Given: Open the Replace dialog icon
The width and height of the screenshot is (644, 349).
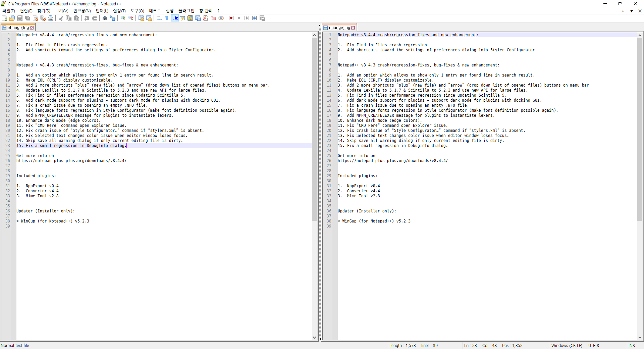Looking at the screenshot, I should click(x=113, y=18).
